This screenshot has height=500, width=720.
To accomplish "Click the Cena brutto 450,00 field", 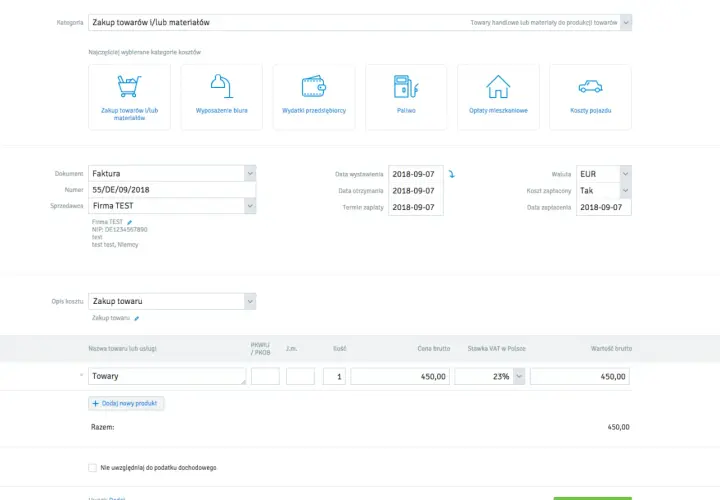I will coord(400,376).
